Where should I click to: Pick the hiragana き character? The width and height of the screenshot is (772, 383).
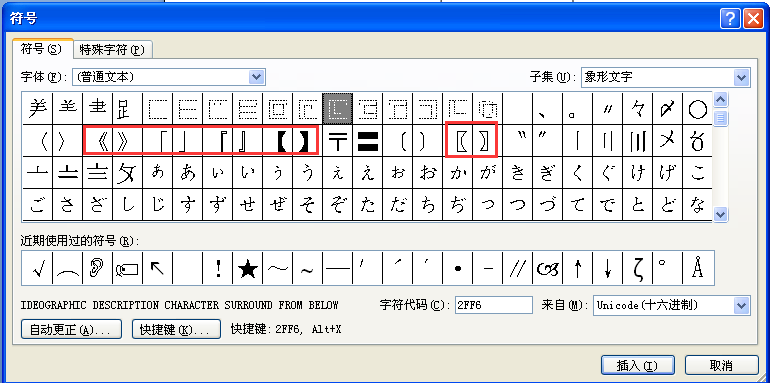tap(517, 172)
